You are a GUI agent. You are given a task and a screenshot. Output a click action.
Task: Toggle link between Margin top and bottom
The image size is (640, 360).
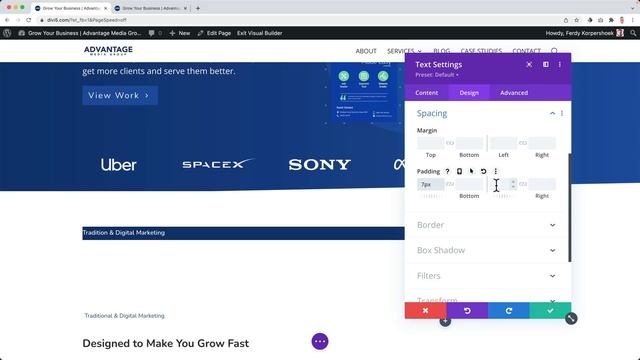450,143
